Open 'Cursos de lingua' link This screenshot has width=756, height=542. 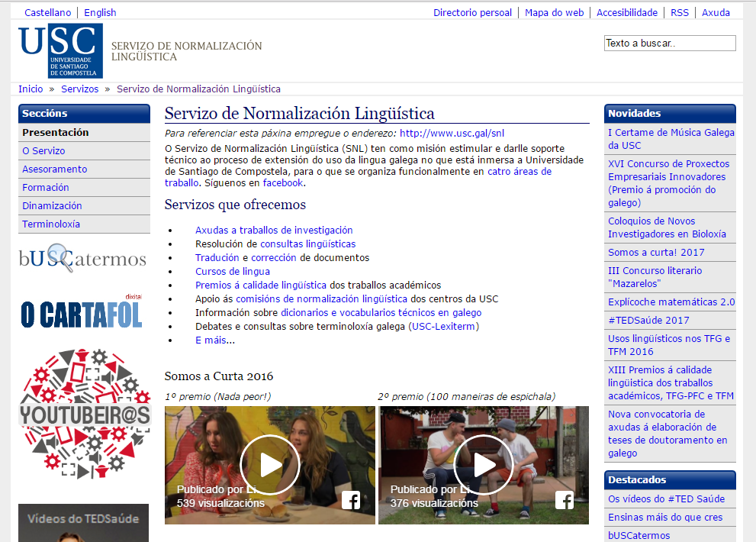tap(232, 272)
